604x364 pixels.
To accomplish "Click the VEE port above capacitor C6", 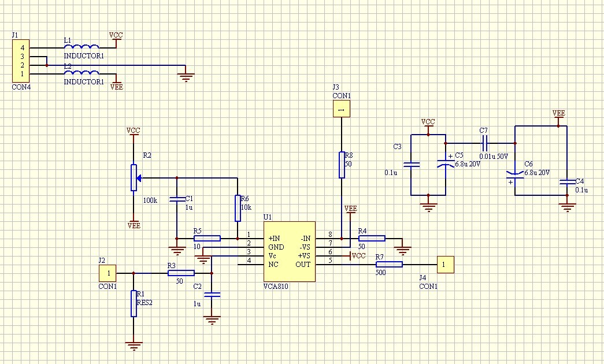I will [x=558, y=114].
